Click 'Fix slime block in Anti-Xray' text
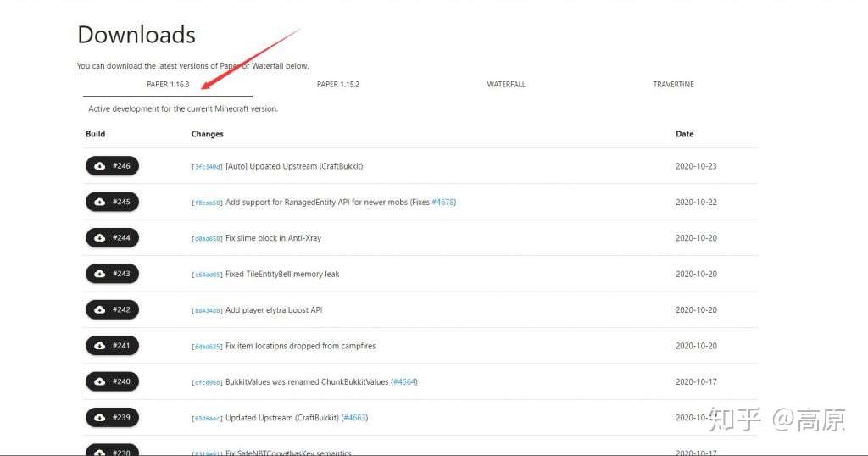Screen dimensions: 868x456 (x=273, y=238)
